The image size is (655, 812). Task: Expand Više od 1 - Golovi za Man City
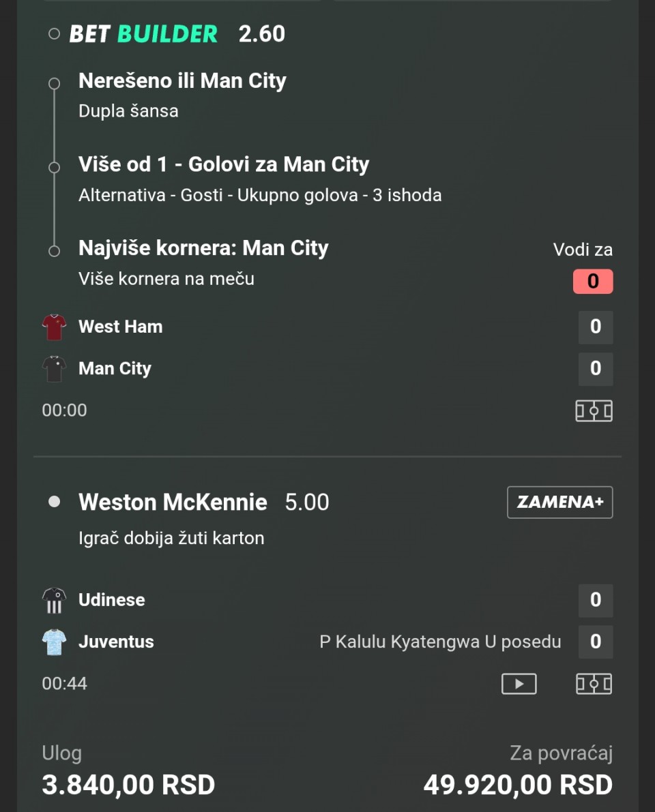224,164
